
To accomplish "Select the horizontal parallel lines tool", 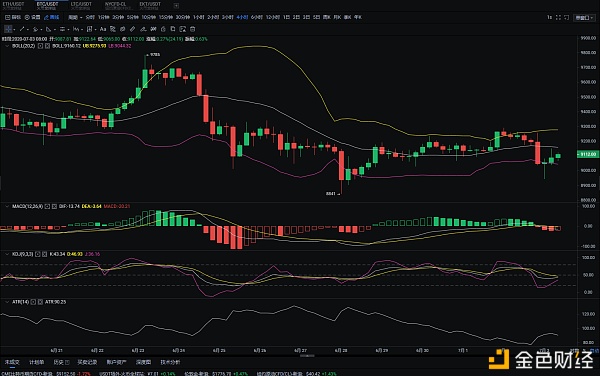I will pyautogui.click(x=62, y=29).
